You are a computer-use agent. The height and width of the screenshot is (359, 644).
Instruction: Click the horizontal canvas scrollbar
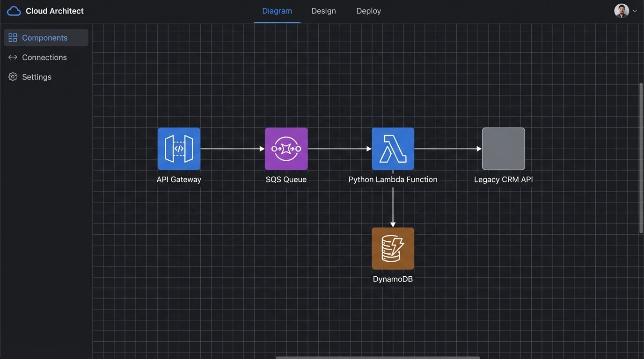[377, 357]
